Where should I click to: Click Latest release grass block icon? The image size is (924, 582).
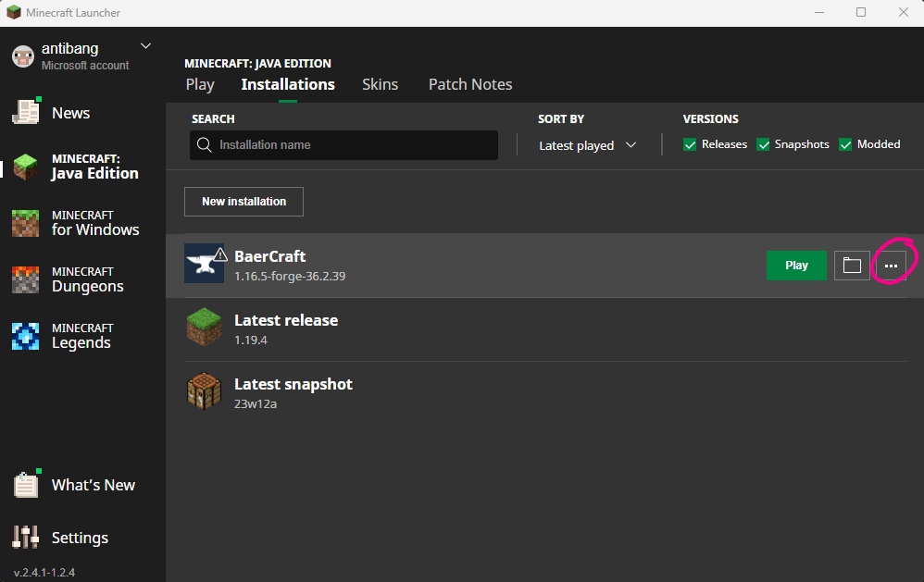coord(204,327)
